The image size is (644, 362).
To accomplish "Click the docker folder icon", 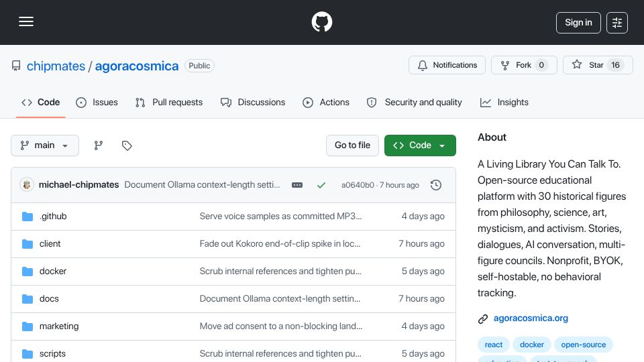I will tap(27, 271).
